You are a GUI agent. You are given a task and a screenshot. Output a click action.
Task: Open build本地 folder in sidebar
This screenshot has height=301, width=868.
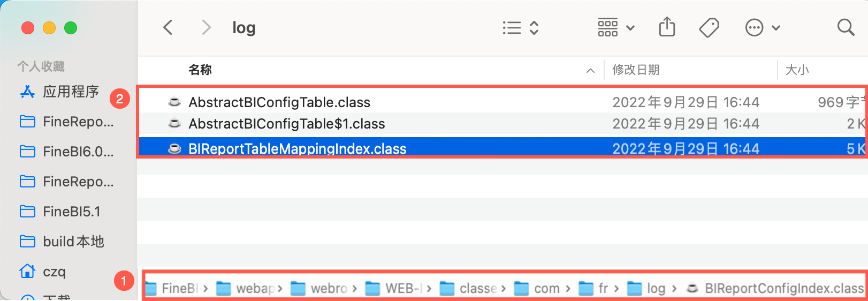(x=73, y=242)
